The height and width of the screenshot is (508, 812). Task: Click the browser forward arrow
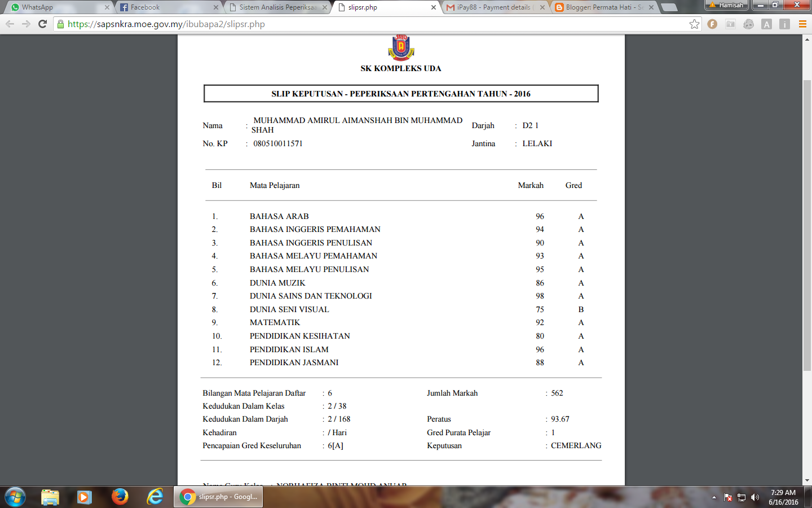(x=26, y=24)
